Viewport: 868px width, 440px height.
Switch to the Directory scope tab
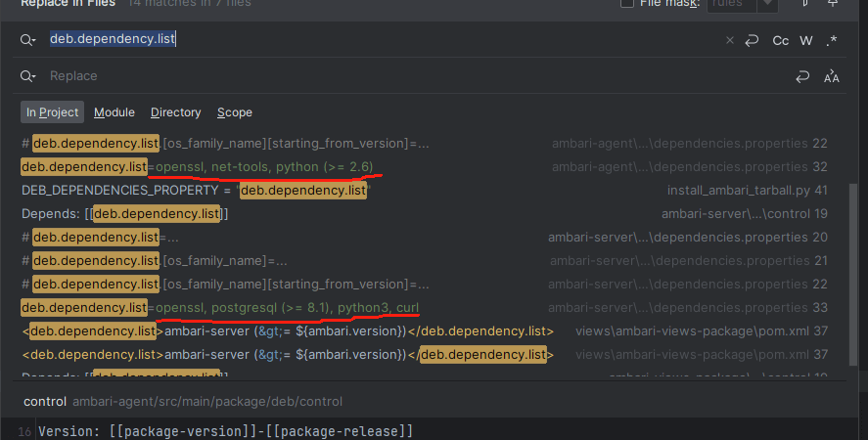(175, 112)
